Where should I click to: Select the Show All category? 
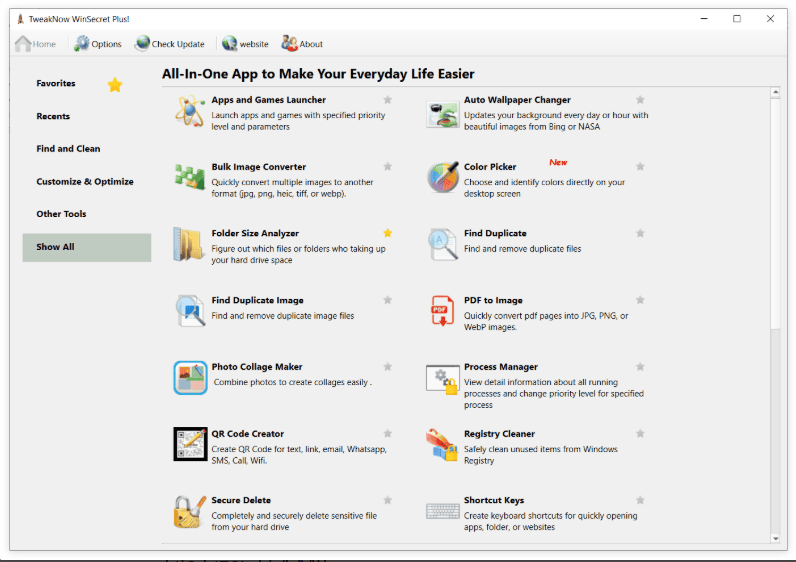[x=87, y=247]
